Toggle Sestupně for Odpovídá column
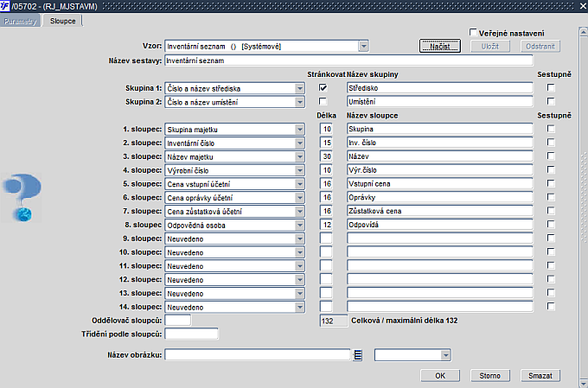 (x=551, y=224)
